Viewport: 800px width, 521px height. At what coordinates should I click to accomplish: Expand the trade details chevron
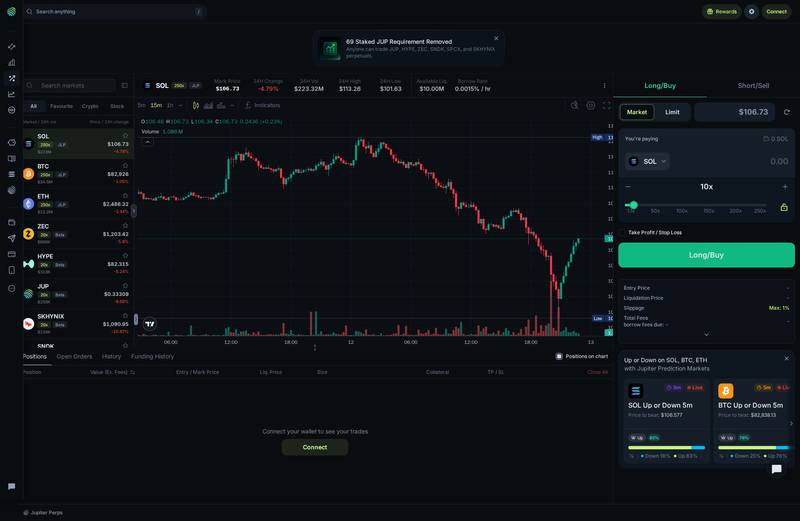tap(706, 335)
